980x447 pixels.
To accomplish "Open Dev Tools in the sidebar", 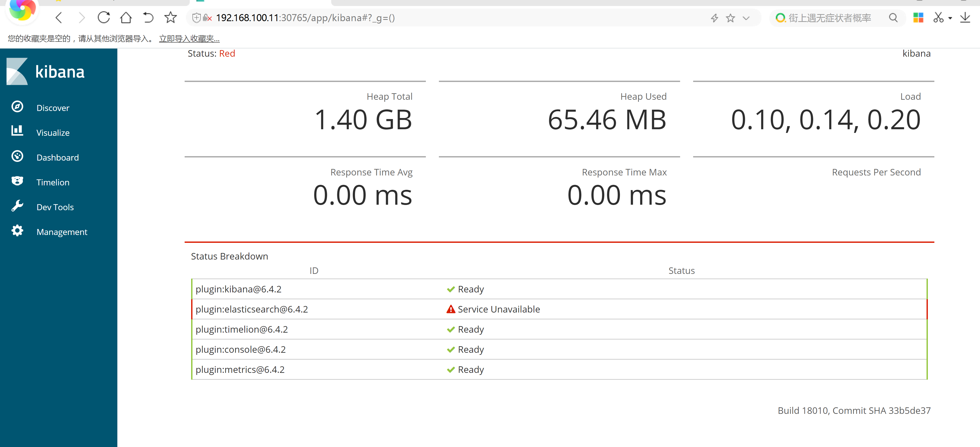I will tap(56, 207).
